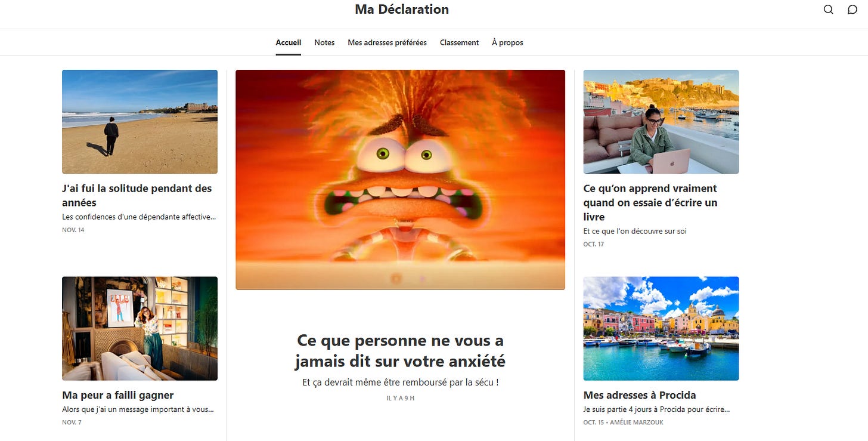868x441 pixels.
Task: Click the OCT. 17 date
Action: pyautogui.click(x=594, y=244)
